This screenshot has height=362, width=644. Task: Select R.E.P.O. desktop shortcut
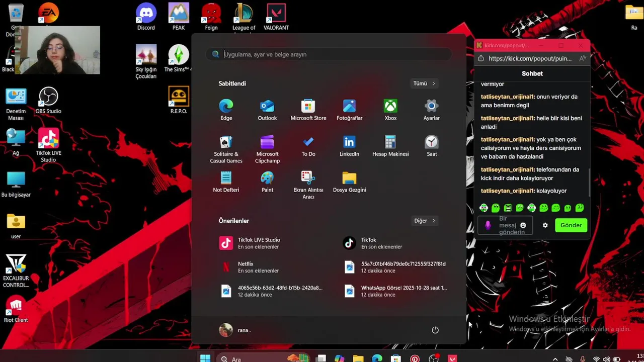(179, 100)
